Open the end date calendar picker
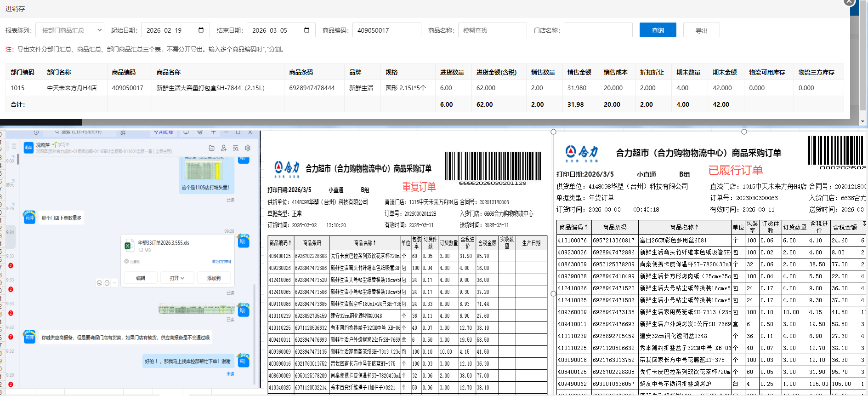The image size is (868, 396). (306, 30)
